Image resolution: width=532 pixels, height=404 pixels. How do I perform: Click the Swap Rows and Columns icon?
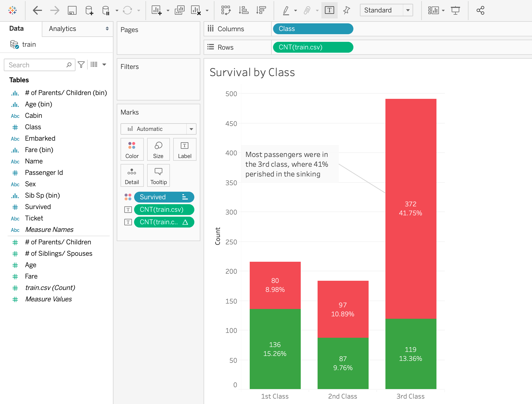[226, 10]
